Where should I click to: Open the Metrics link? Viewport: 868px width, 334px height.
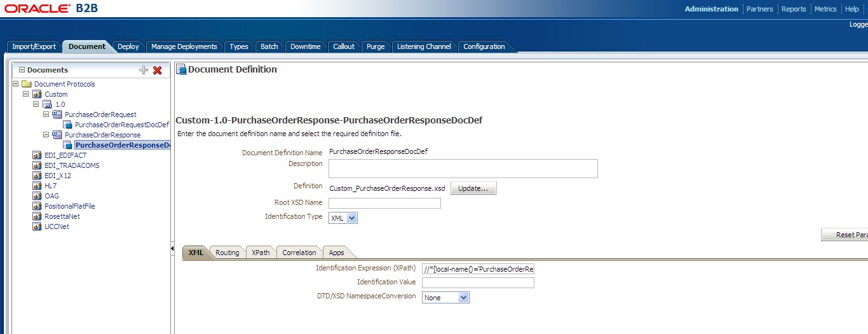coord(825,9)
